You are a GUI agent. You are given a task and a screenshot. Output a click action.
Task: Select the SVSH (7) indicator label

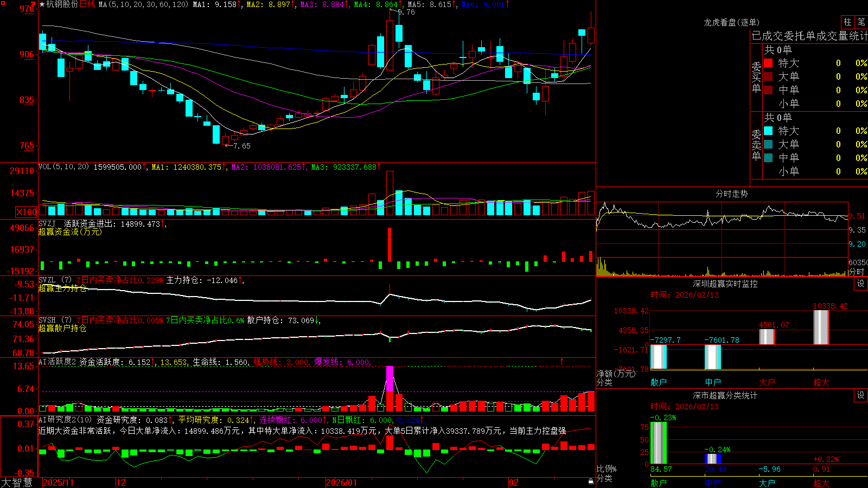pyautogui.click(x=55, y=320)
